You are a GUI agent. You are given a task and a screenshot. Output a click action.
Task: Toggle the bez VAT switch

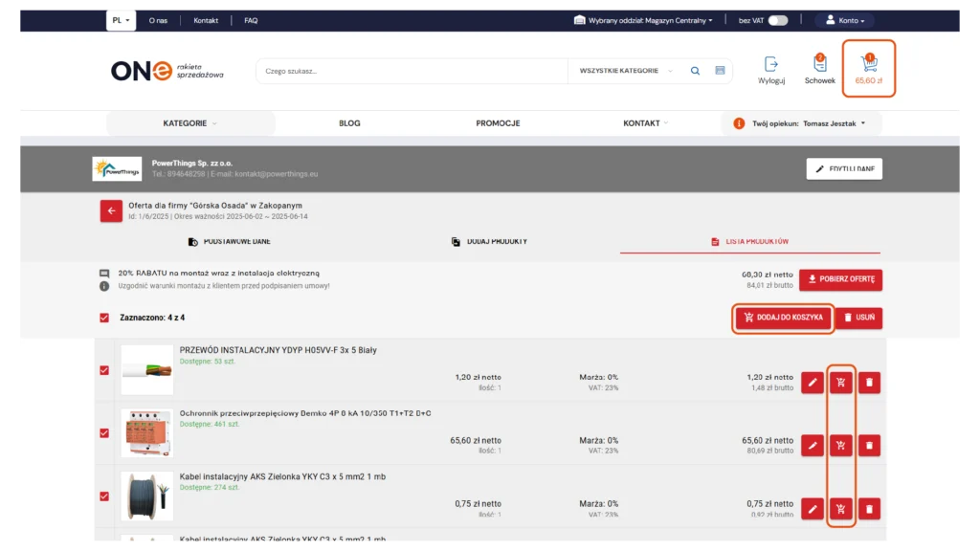777,20
